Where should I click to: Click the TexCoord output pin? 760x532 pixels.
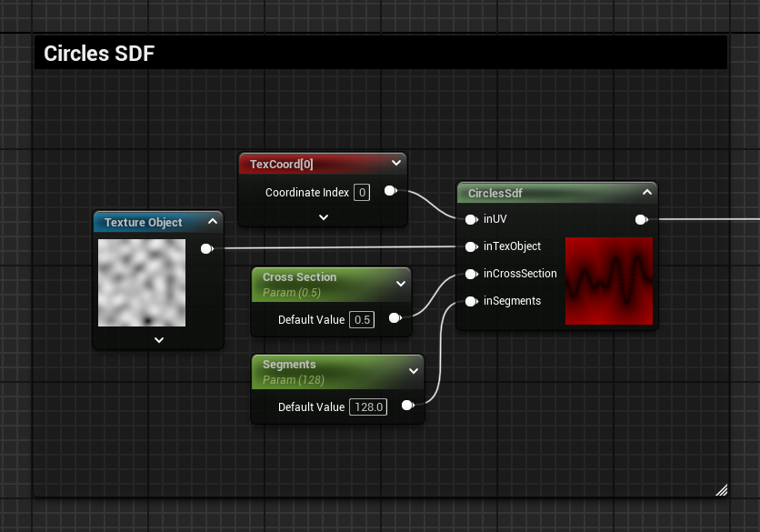coord(390,191)
